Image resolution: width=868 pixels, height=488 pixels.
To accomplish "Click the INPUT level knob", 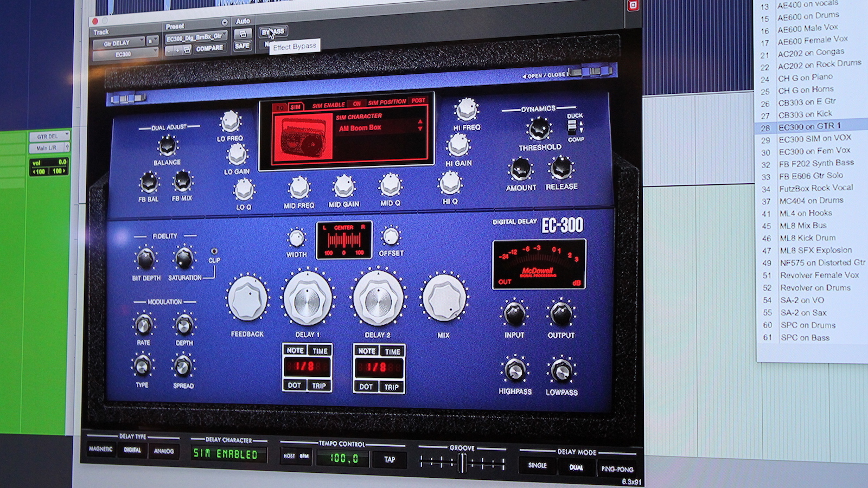I will (x=514, y=314).
